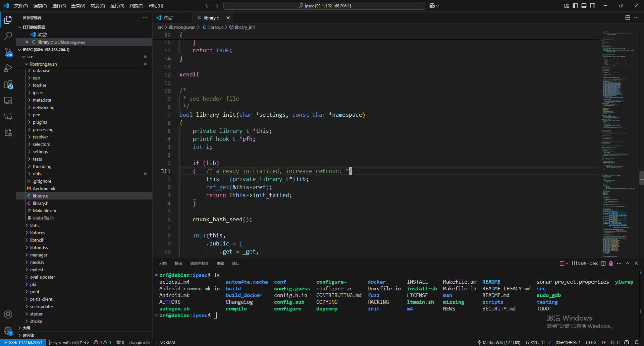Open the Search view in activity bar
The image size is (644, 346).
point(8,36)
